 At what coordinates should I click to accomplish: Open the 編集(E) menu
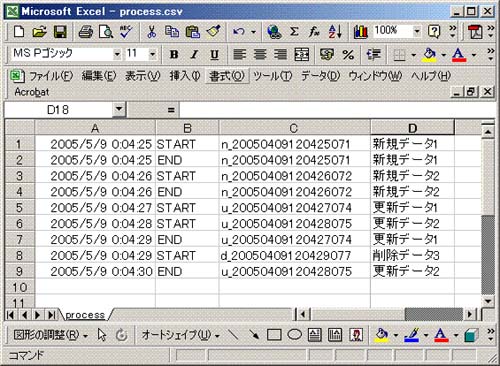point(99,76)
